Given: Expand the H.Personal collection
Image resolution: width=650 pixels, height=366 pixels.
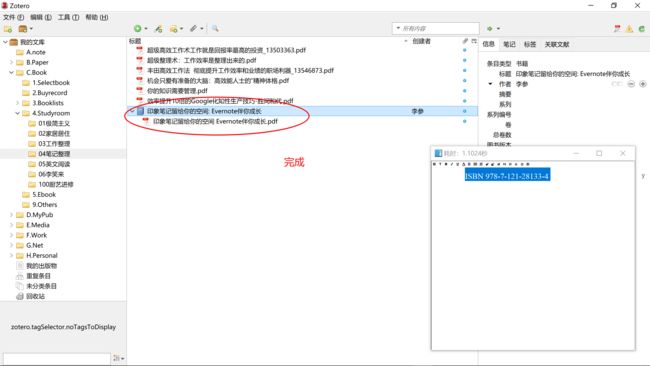Looking at the screenshot, I should [x=11, y=255].
